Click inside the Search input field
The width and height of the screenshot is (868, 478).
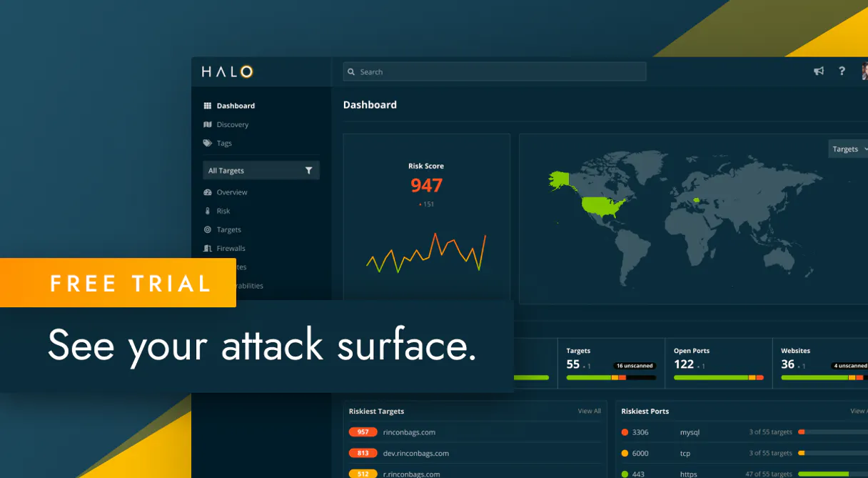493,71
